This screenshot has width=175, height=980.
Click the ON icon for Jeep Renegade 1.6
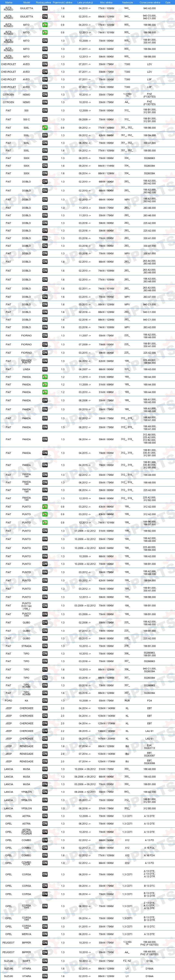[x=45, y=746]
